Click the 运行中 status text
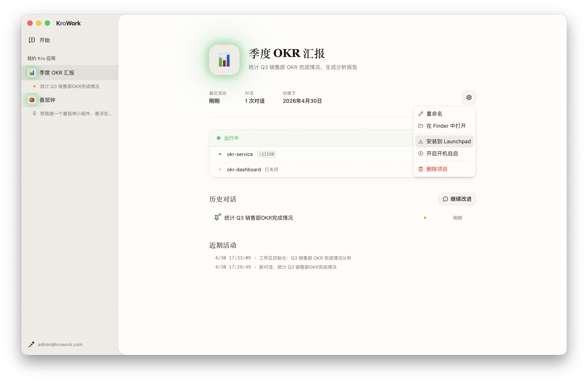 231,138
